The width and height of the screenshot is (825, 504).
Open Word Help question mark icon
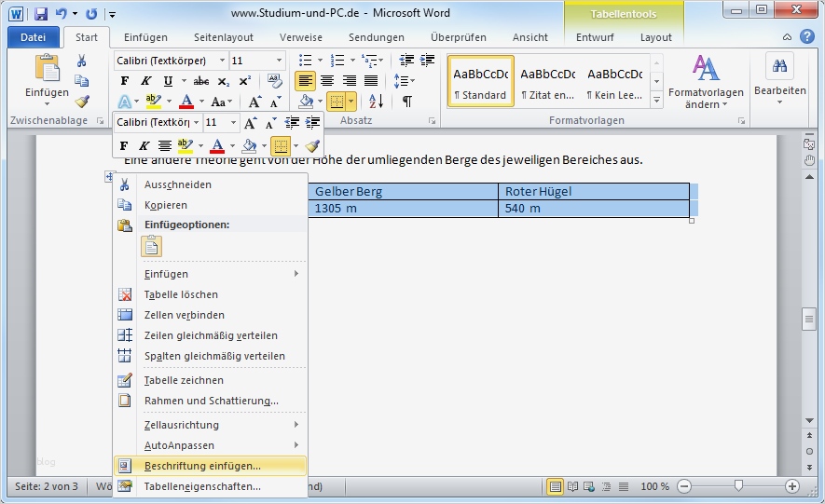[x=807, y=36]
